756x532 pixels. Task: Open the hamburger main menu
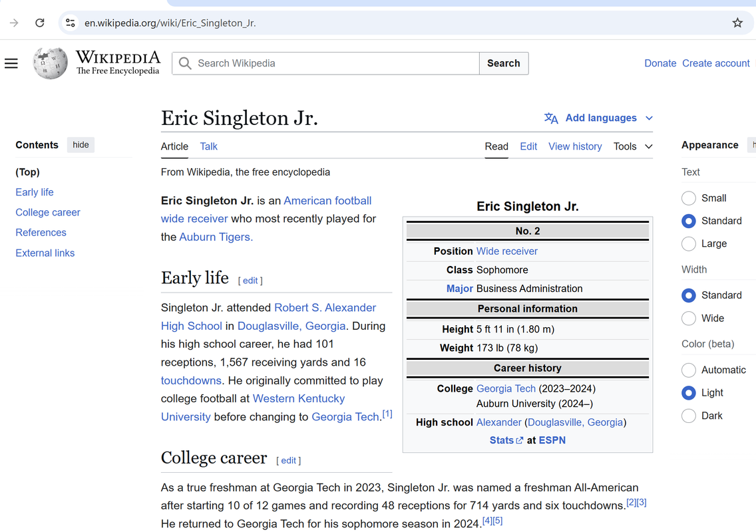pos(11,63)
